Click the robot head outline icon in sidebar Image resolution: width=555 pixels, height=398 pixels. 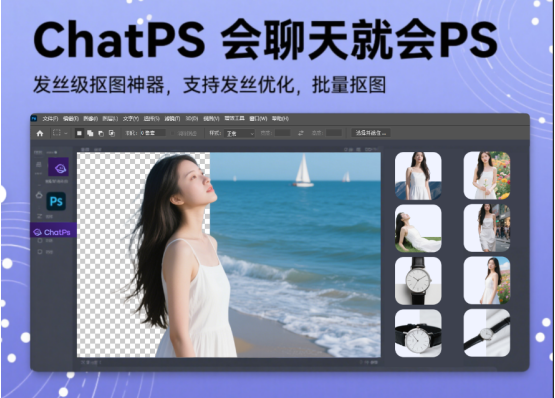coord(39,195)
